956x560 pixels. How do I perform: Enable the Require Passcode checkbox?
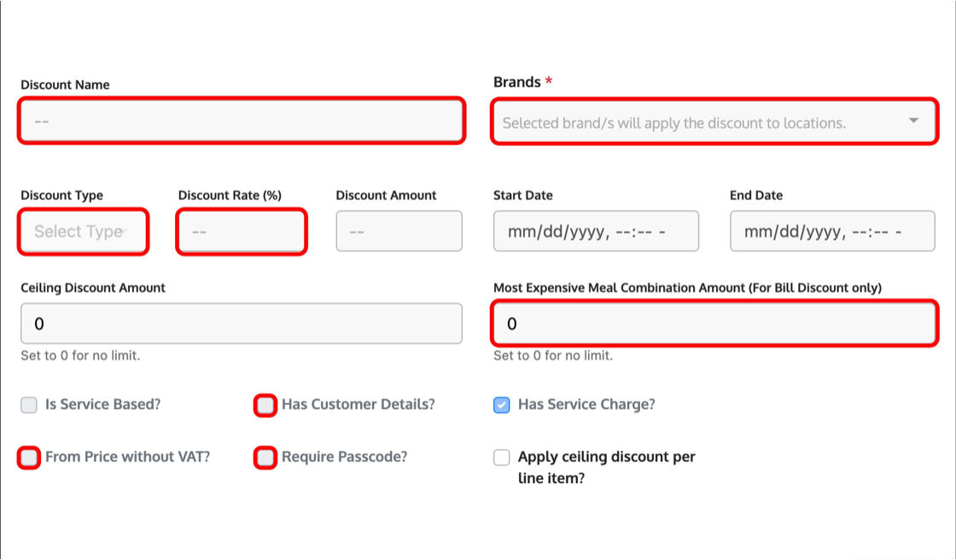tap(265, 458)
